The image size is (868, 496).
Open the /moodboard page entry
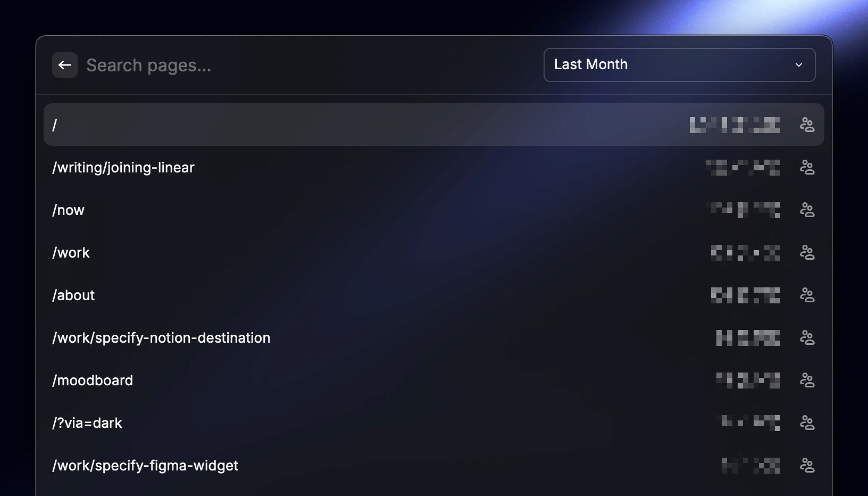click(433, 380)
